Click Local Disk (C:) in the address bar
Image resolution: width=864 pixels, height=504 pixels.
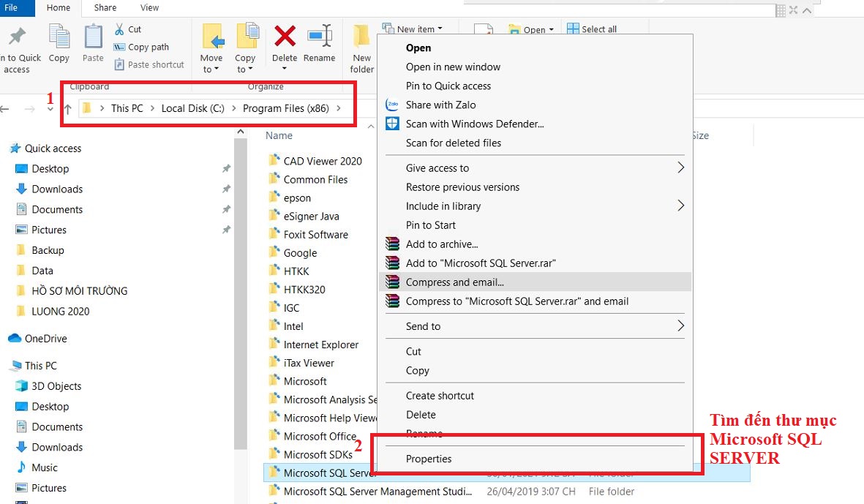click(193, 108)
